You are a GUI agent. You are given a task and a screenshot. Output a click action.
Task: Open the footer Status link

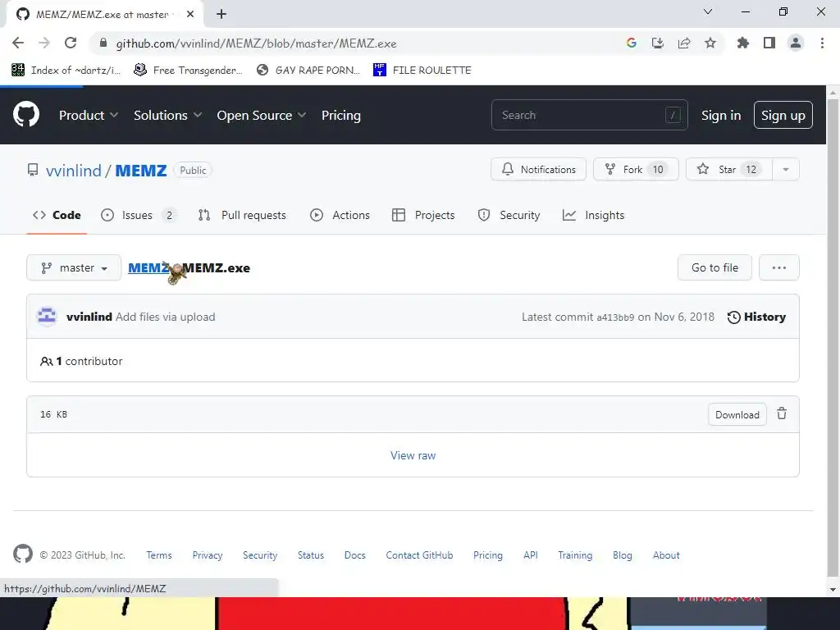(x=311, y=555)
